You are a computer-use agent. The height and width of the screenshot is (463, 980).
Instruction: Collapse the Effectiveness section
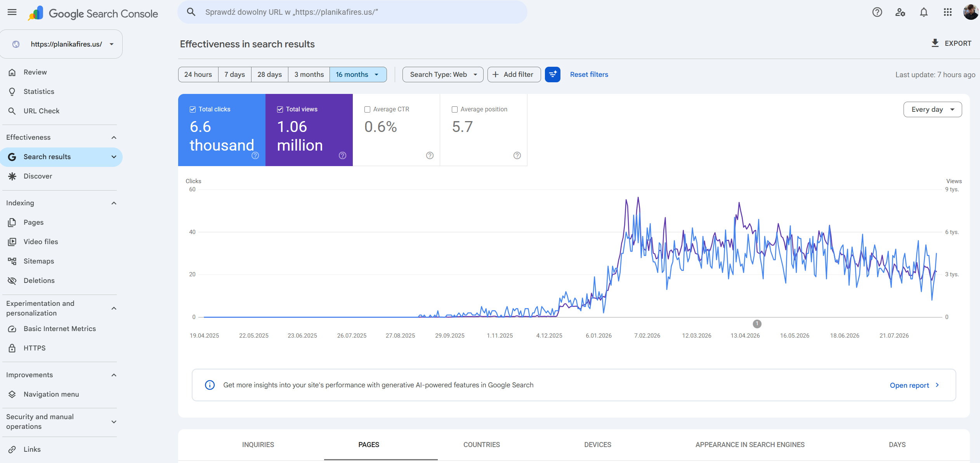click(114, 137)
